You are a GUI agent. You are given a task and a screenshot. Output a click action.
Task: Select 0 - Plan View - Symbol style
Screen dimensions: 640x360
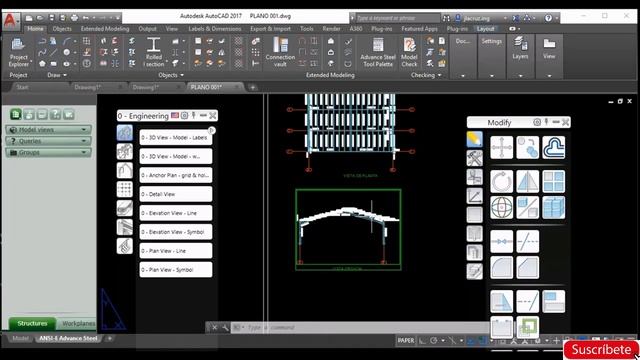point(176,270)
